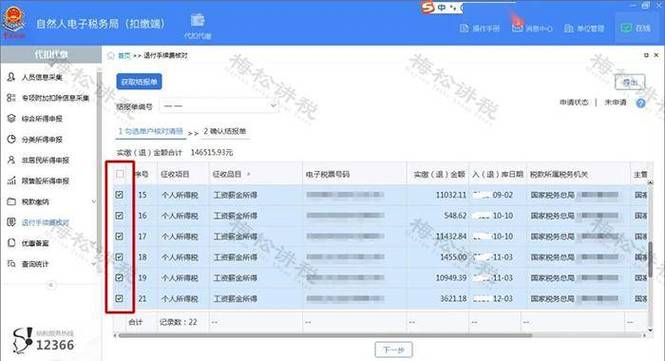Click the 征收项目 column header
This screenshot has width=665, height=361.
175,174
